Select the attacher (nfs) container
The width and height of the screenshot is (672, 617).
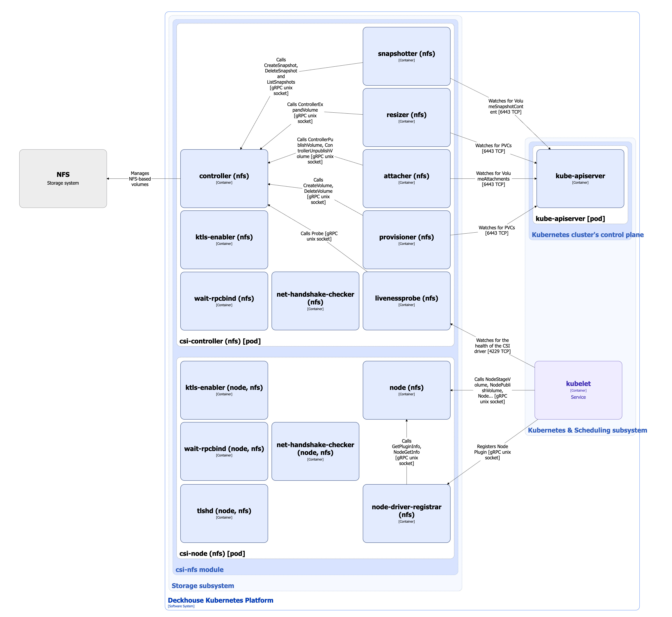pos(406,179)
